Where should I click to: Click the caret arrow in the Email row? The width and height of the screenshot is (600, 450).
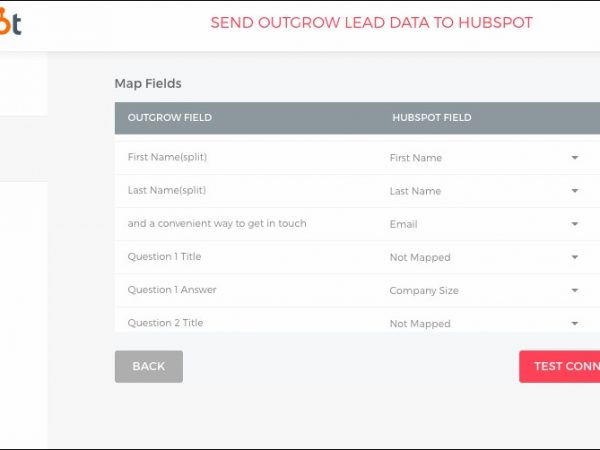tap(575, 224)
